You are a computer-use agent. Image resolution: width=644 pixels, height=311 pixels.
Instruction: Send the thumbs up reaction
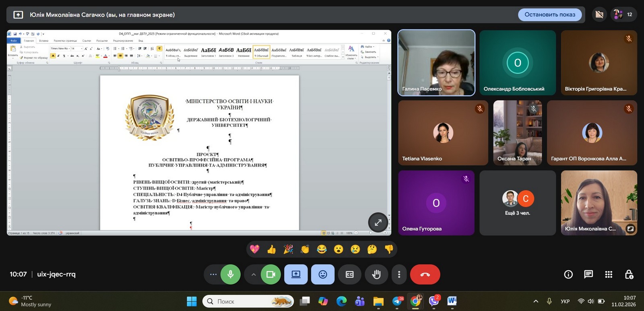(x=272, y=249)
